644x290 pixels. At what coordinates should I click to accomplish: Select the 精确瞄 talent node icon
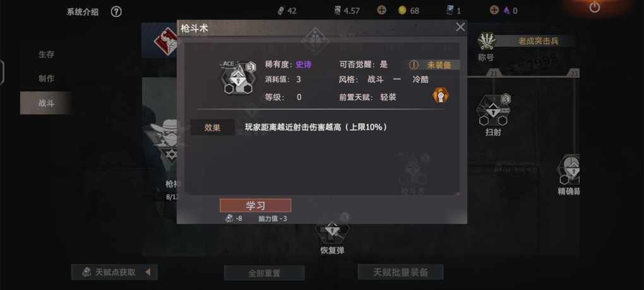[x=568, y=169]
